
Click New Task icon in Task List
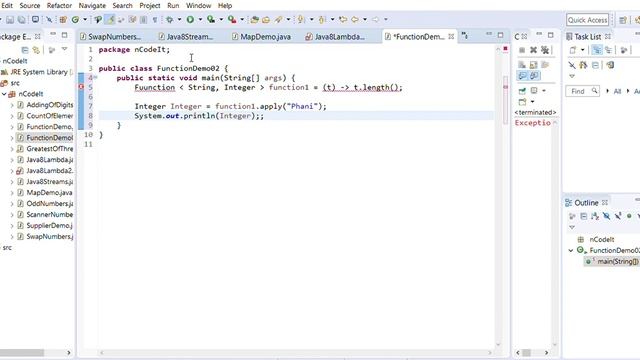[x=573, y=50]
